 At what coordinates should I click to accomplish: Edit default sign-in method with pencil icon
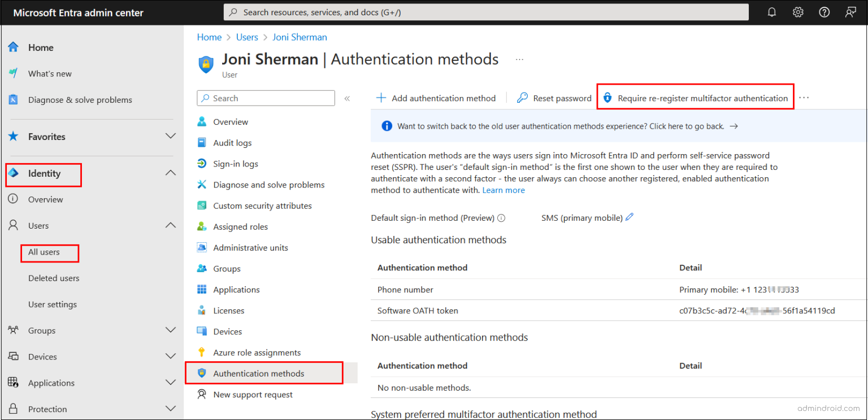click(x=629, y=217)
